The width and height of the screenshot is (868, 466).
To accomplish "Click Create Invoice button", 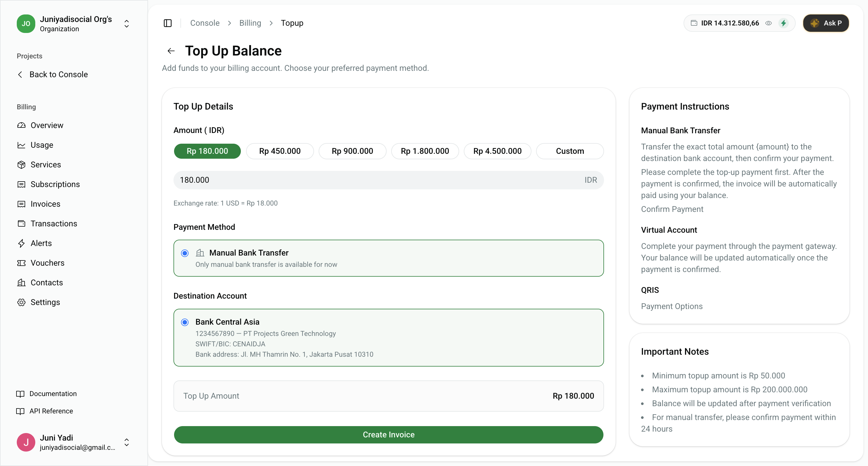I will [389, 435].
